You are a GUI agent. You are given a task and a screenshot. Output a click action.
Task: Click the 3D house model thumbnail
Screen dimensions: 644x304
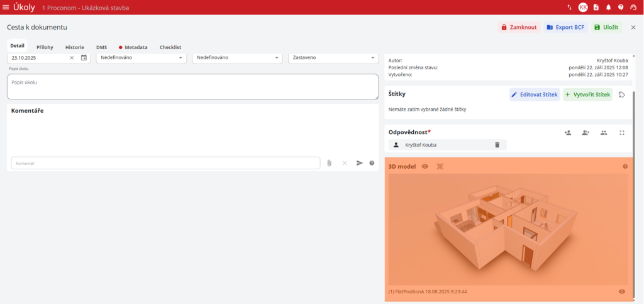(x=508, y=229)
